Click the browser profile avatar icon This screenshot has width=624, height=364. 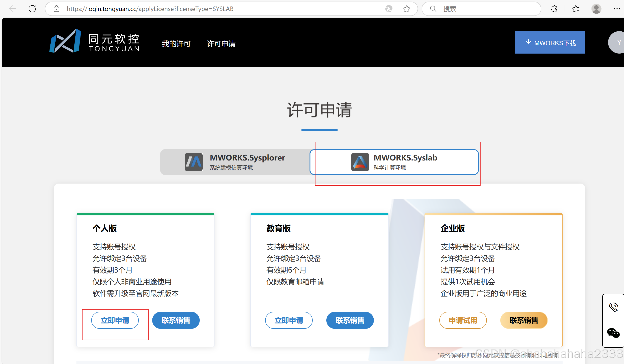point(596,9)
